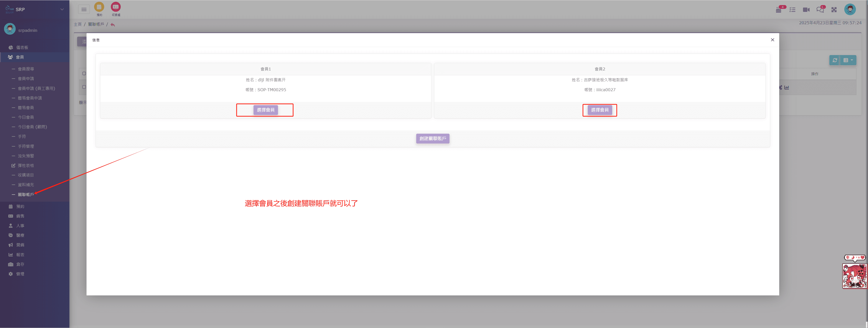Click the birthday cake notification icon
Image resolution: width=868 pixels, height=328 pixels.
(778, 10)
